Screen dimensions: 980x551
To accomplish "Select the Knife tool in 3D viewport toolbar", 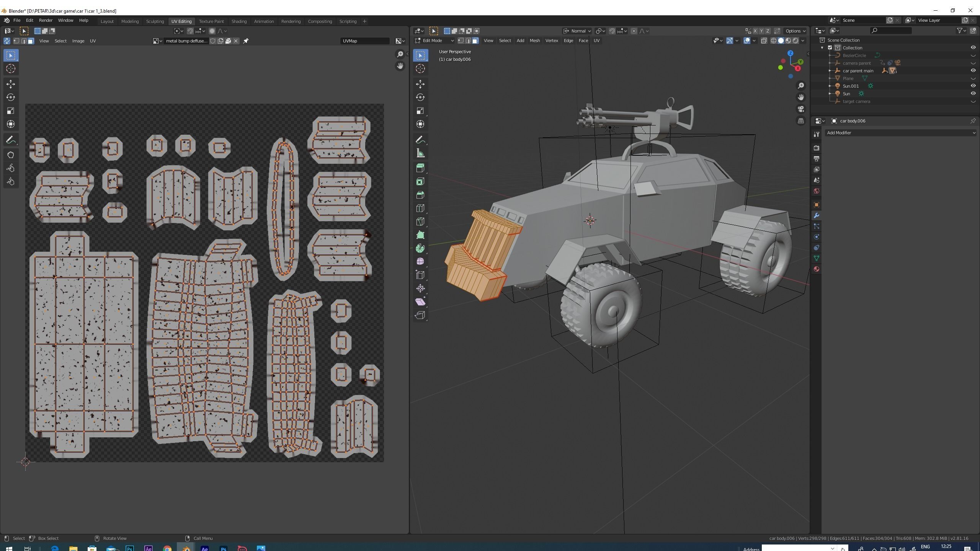I will tap(420, 222).
